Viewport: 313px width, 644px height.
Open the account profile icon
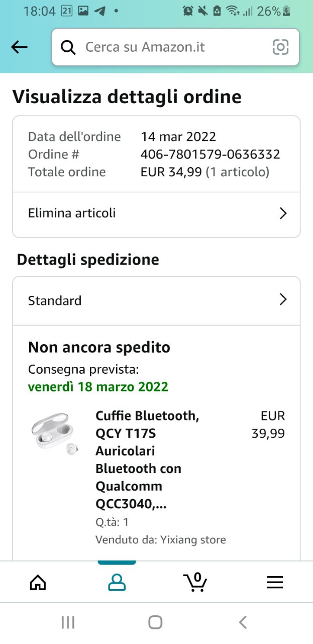tap(117, 582)
